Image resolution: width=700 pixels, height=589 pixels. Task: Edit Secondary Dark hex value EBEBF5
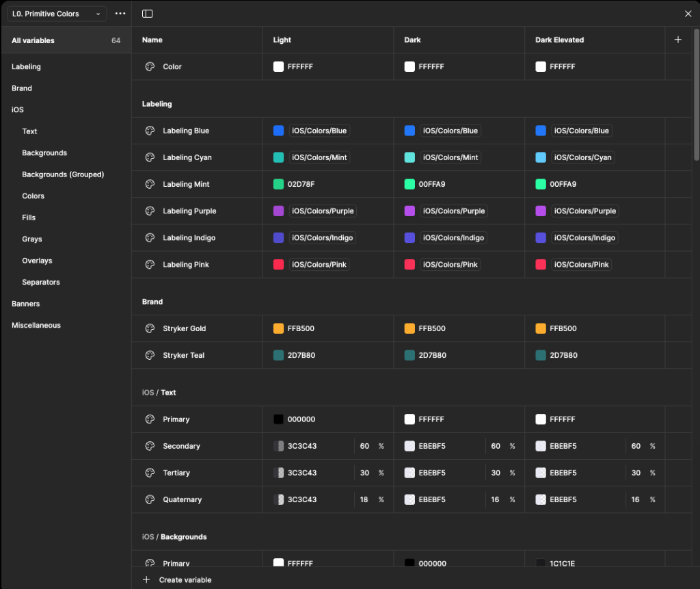pyautogui.click(x=432, y=446)
